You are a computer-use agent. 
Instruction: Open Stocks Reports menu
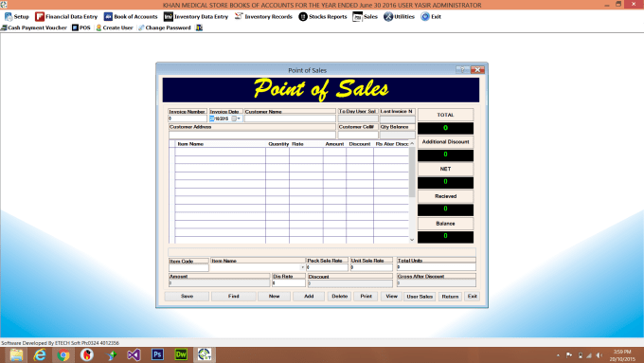(x=323, y=16)
